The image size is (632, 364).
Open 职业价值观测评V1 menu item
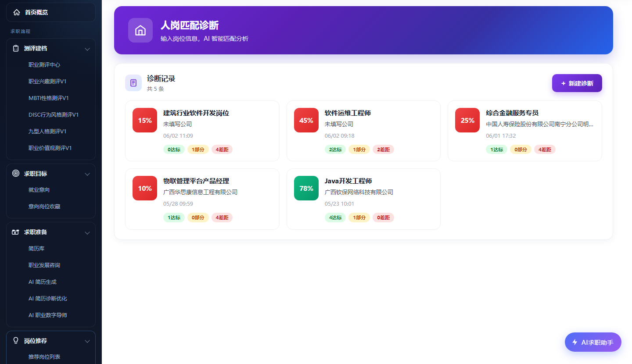(x=51, y=148)
